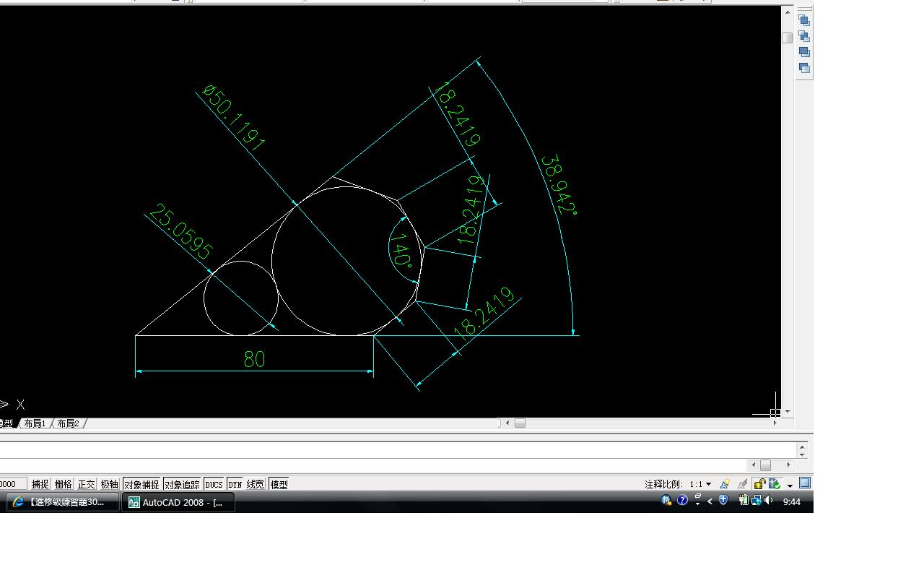Click drawing horizontal scrollbar right arrow
Viewport: 924px width, 578px height.
pyautogui.click(x=775, y=423)
